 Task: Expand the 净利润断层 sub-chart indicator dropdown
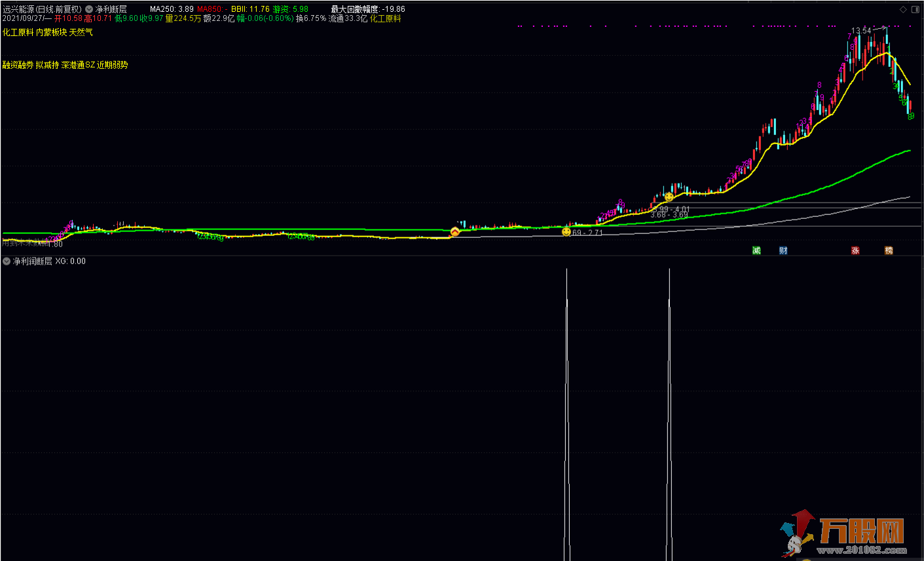[x=7, y=261]
